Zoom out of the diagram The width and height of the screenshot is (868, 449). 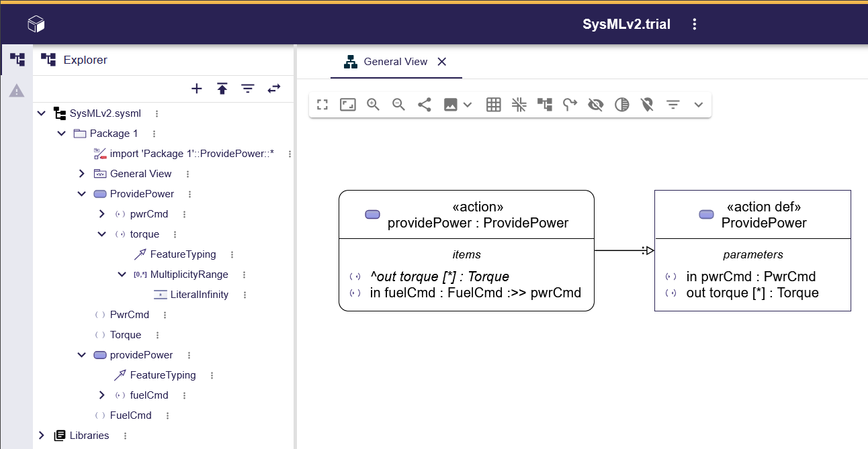(398, 105)
